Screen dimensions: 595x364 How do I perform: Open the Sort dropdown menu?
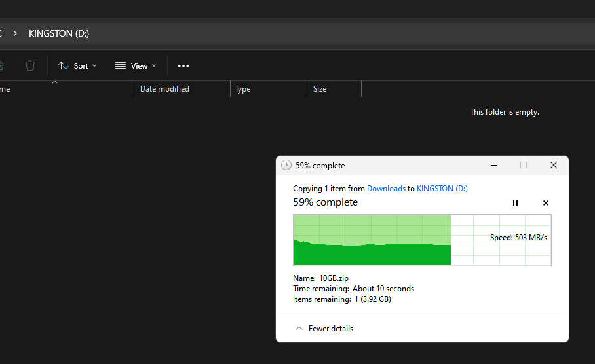coord(77,66)
